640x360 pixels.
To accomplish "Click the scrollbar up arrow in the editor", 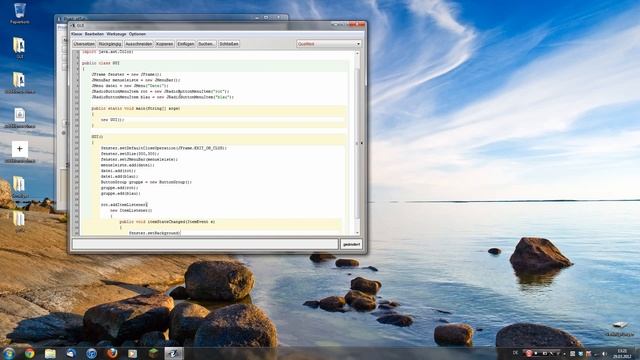I will click(x=357, y=53).
